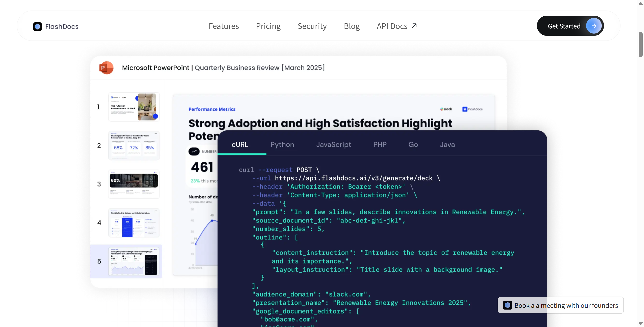Click the FlashDocs icon in the meeting widget
The height and width of the screenshot is (327, 644).
[x=508, y=305]
